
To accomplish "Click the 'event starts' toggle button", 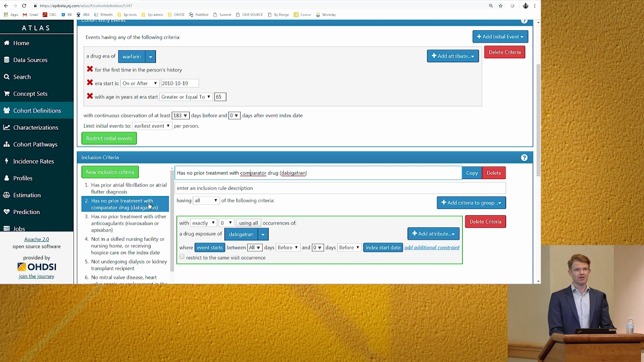I will (209, 247).
